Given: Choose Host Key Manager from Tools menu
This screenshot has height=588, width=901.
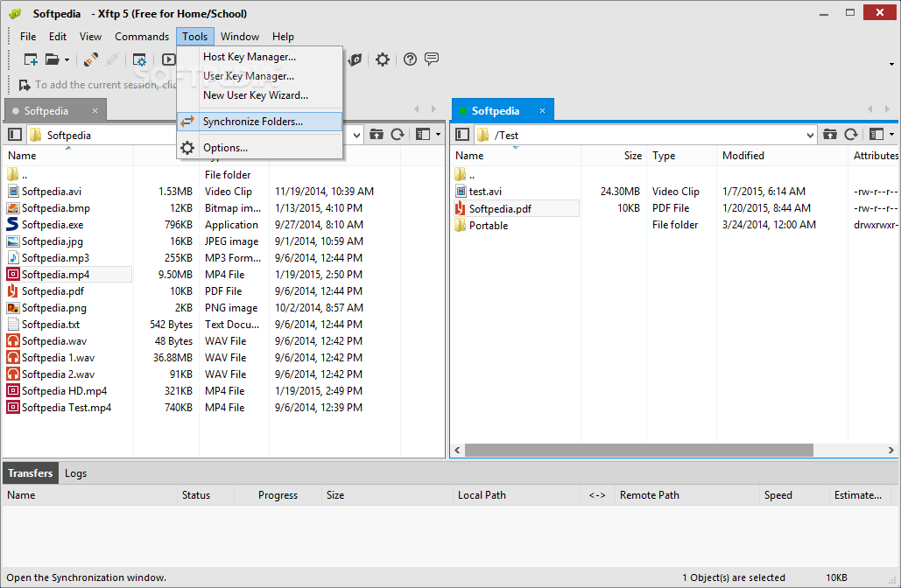Looking at the screenshot, I should pyautogui.click(x=260, y=56).
